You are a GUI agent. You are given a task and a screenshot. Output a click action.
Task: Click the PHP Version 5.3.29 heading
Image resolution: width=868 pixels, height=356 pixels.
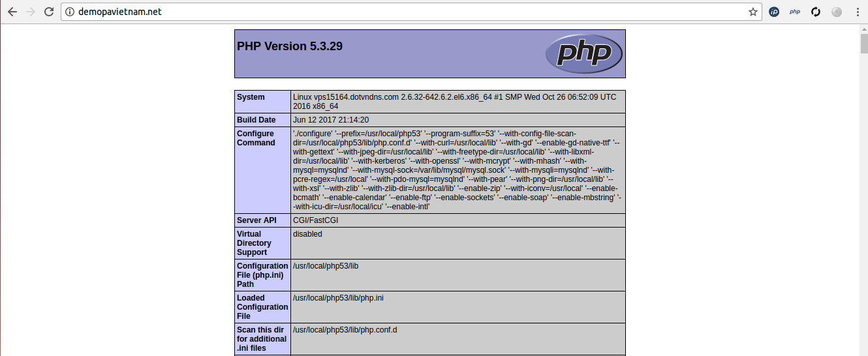(x=290, y=46)
